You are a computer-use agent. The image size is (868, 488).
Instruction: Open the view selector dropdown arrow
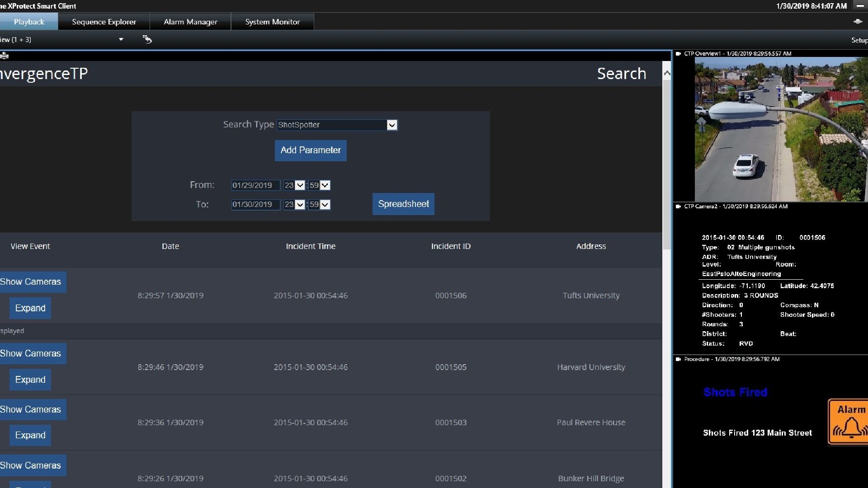pyautogui.click(x=121, y=40)
